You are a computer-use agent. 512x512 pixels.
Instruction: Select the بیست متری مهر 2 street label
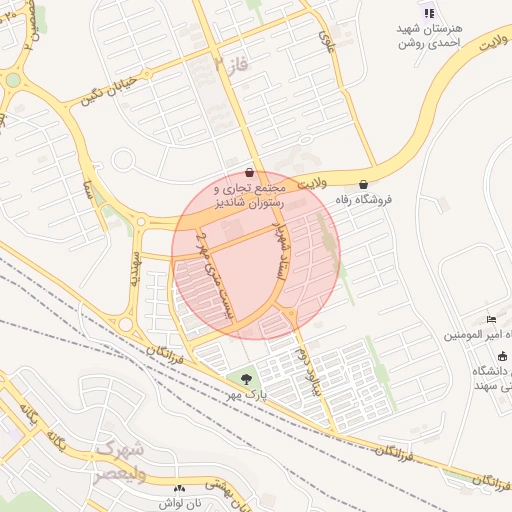click(214, 276)
